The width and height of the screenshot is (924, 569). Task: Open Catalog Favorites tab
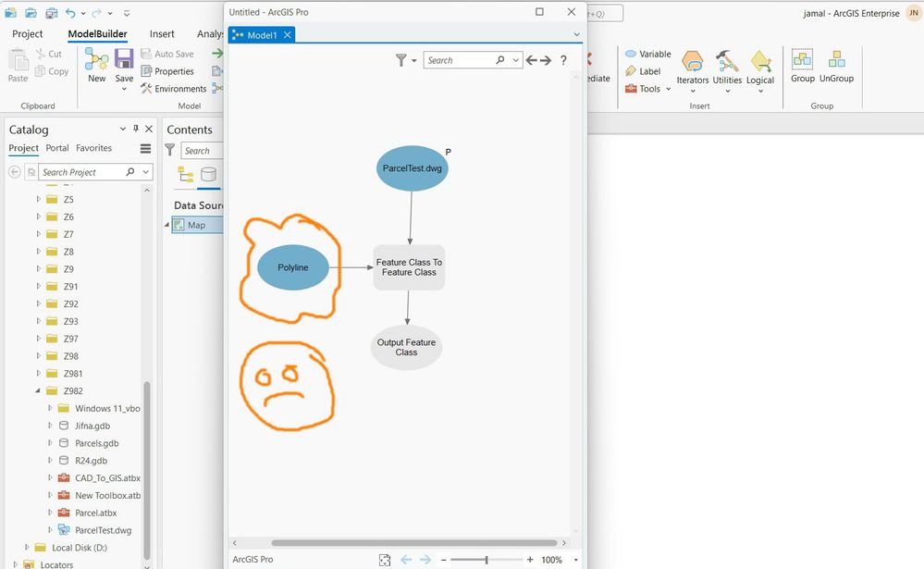pyautogui.click(x=93, y=148)
